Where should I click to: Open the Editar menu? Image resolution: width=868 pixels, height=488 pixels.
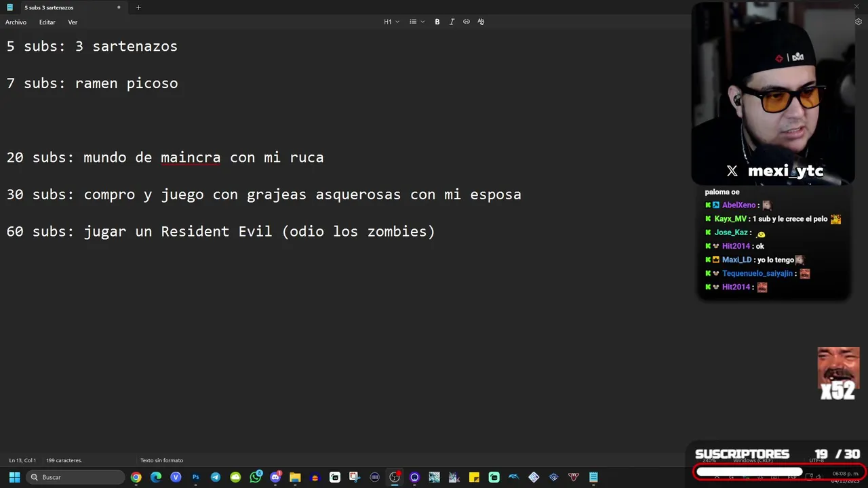[47, 22]
